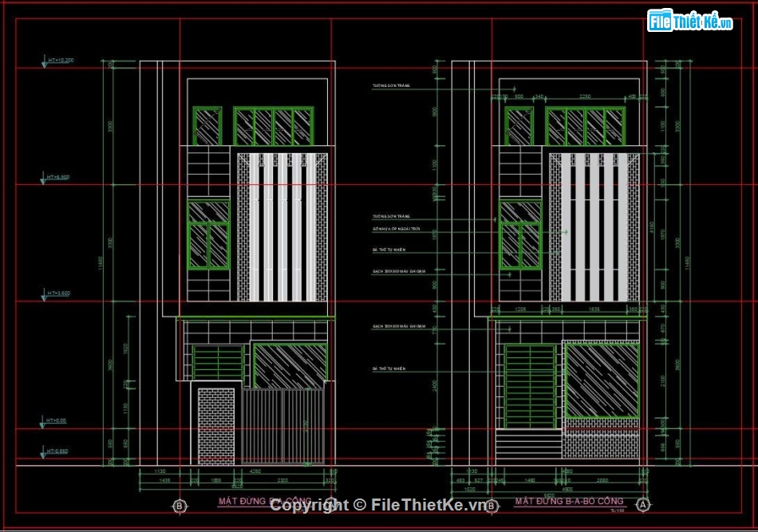Click the HT-0.650 level marker
The height and width of the screenshot is (532, 758).
[57, 451]
